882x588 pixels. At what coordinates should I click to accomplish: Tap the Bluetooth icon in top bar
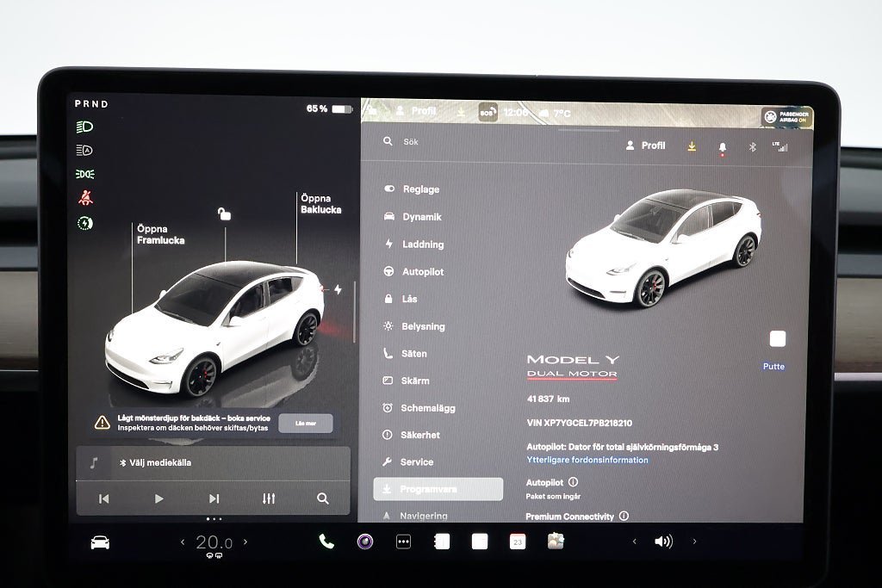[x=751, y=147]
